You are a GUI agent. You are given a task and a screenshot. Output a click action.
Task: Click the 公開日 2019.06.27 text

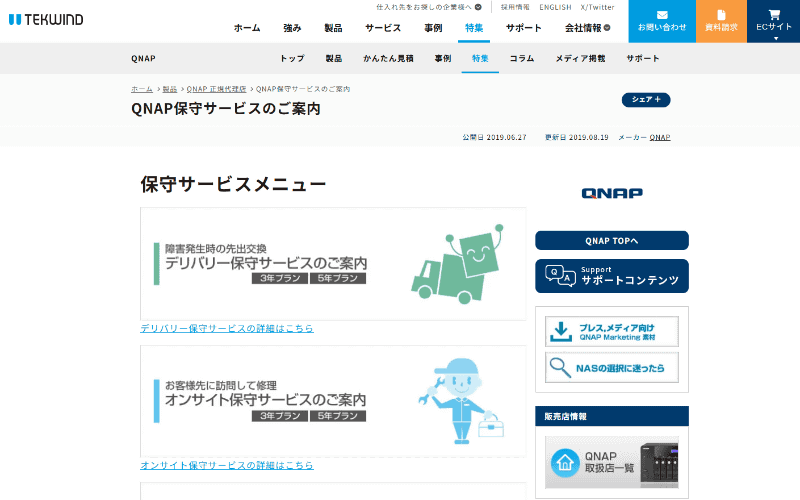(x=494, y=137)
